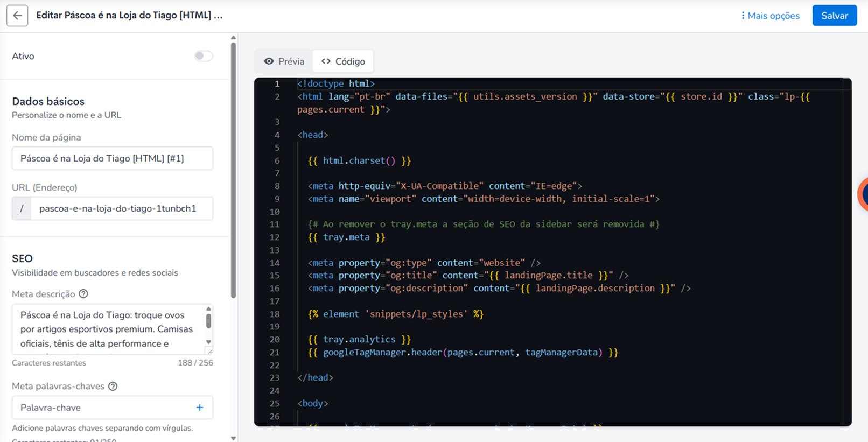Click Meta descrição textarea scrollbar thumb
The height and width of the screenshot is (442, 868).
[x=208, y=321]
